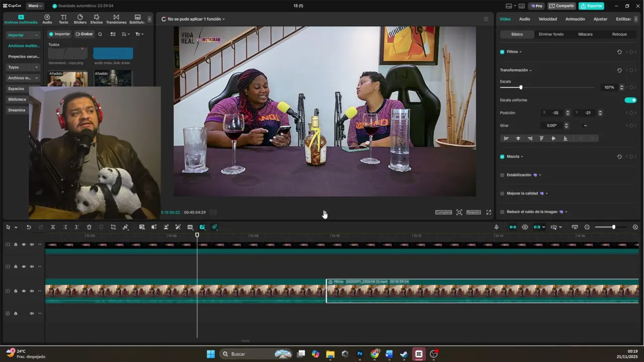
Task: Open selection tool dropdown arrow in timeline
Action: [16, 227]
